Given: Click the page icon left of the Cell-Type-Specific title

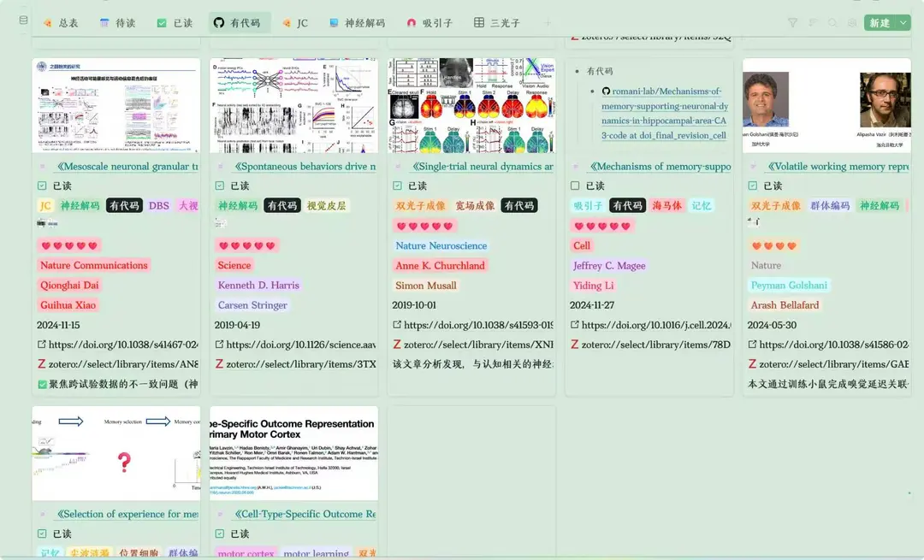Looking at the screenshot, I should [x=221, y=514].
